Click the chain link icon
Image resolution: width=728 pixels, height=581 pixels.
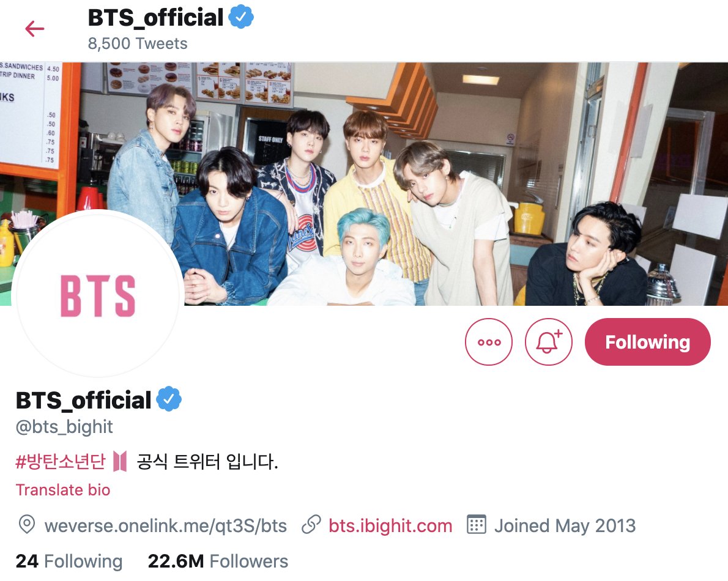pyautogui.click(x=311, y=525)
